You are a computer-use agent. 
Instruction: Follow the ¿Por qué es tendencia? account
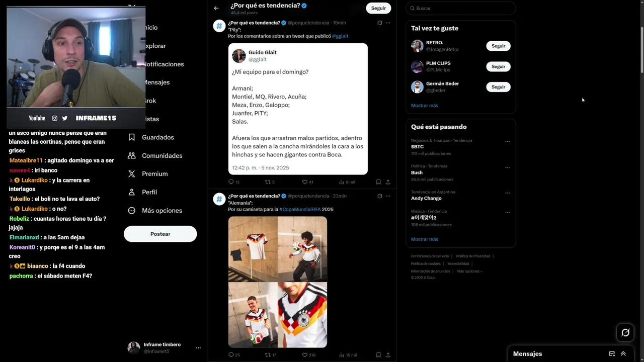click(378, 8)
